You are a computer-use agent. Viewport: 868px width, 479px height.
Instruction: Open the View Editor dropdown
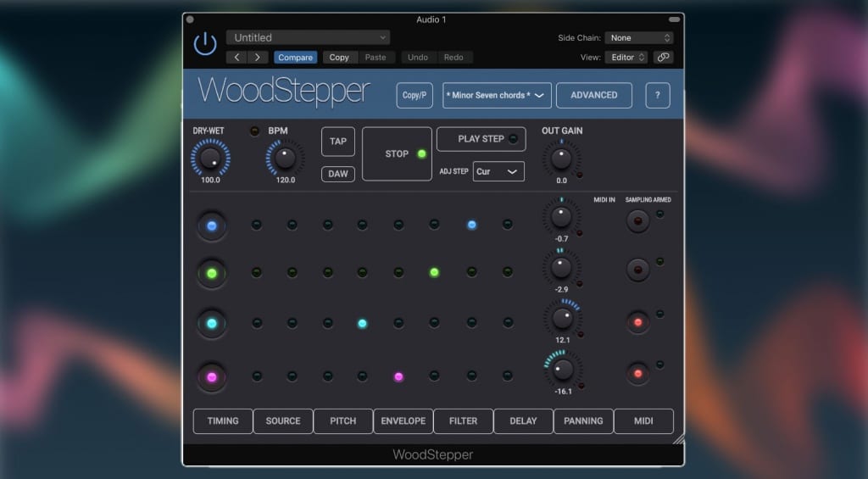626,57
